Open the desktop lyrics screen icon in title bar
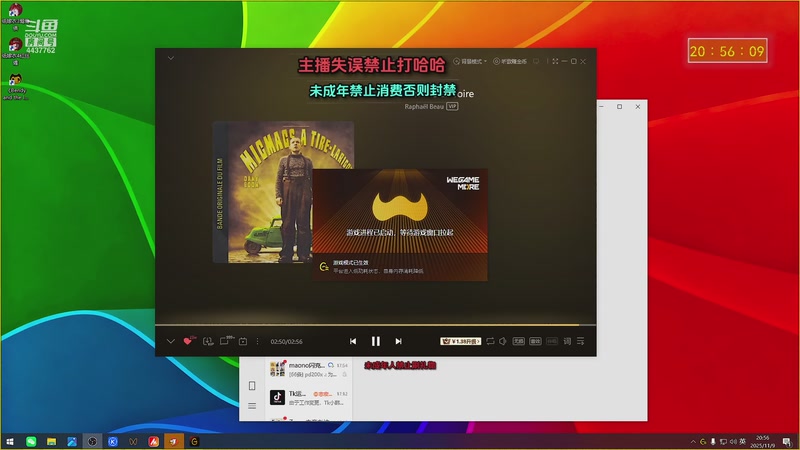The image size is (800, 450). 536,61
